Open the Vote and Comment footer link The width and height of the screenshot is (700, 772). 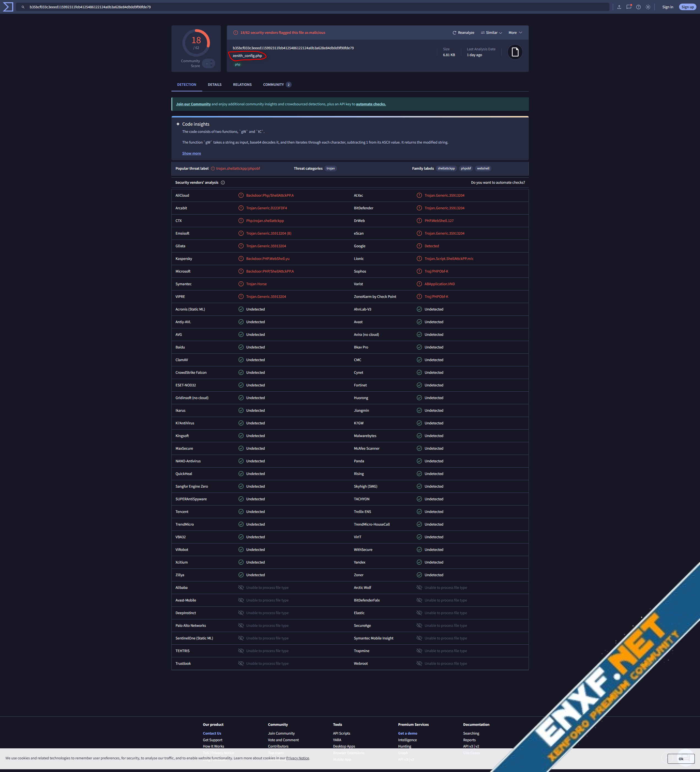[x=283, y=740]
